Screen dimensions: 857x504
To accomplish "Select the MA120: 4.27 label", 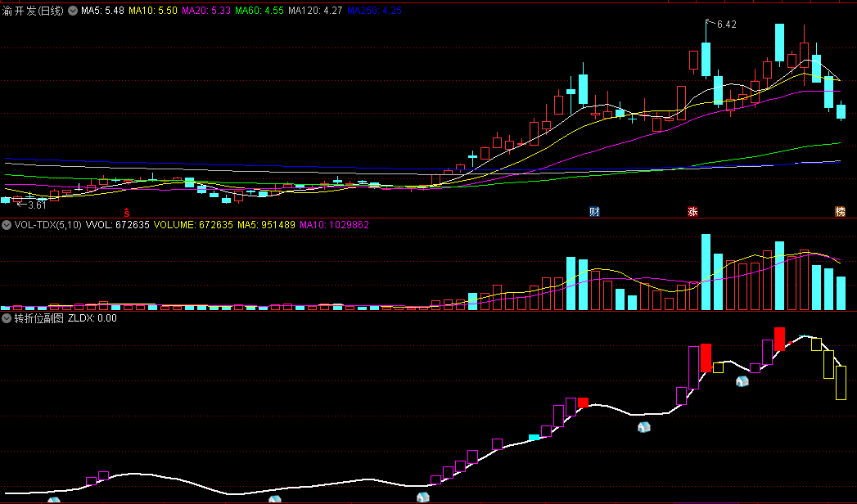I will click(315, 11).
